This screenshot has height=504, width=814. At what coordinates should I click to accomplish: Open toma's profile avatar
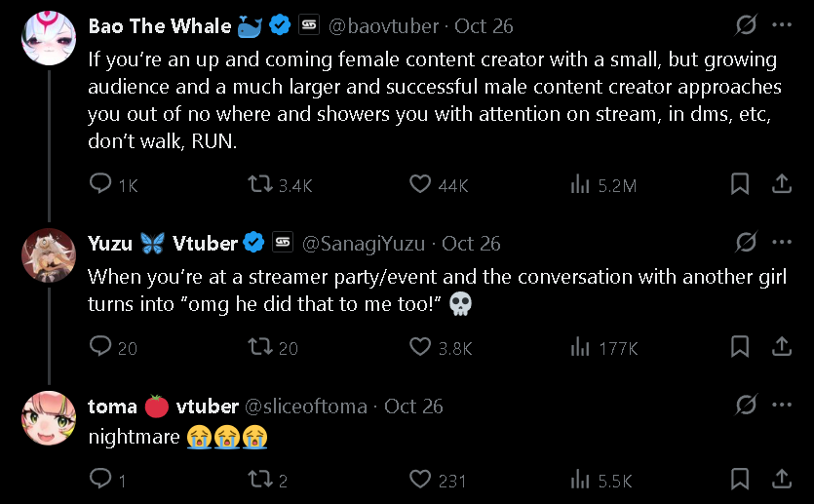(x=48, y=419)
